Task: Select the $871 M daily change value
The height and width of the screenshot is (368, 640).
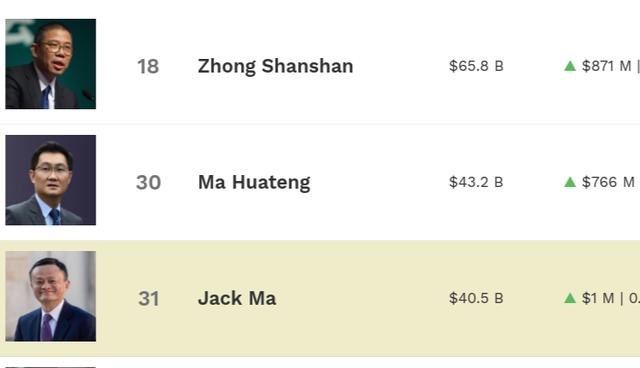Action: click(607, 66)
